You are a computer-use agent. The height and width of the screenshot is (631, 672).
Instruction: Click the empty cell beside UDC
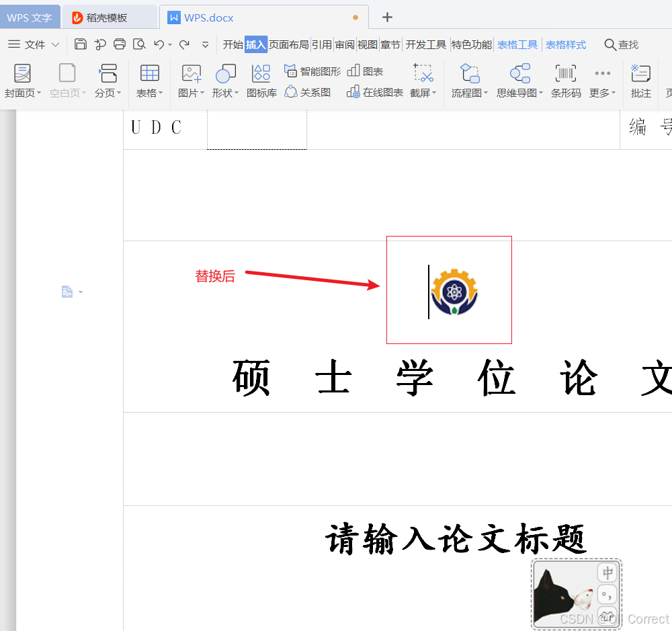pyautogui.click(x=257, y=129)
